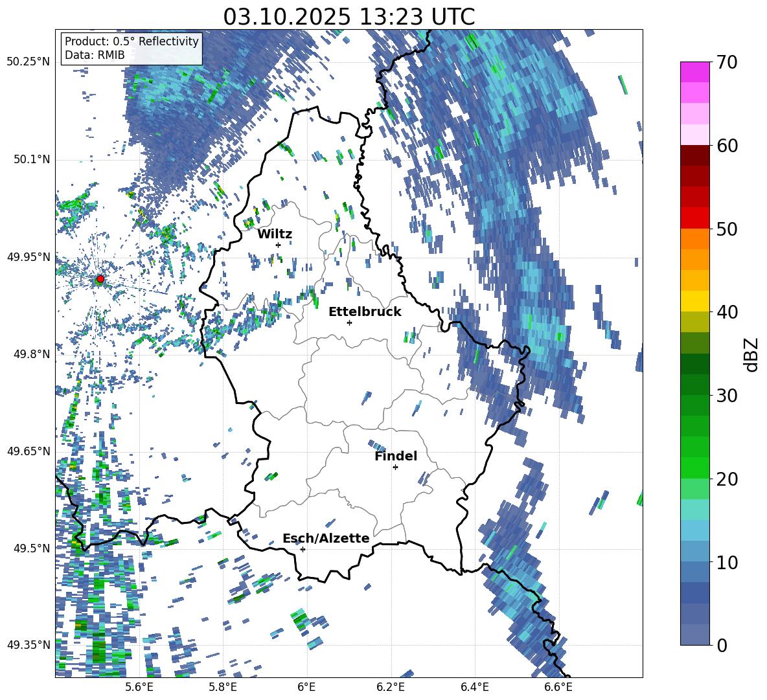Viewport: 767px width, 700px height.
Task: Click the 5.6°E longitude label
Action: (x=139, y=687)
